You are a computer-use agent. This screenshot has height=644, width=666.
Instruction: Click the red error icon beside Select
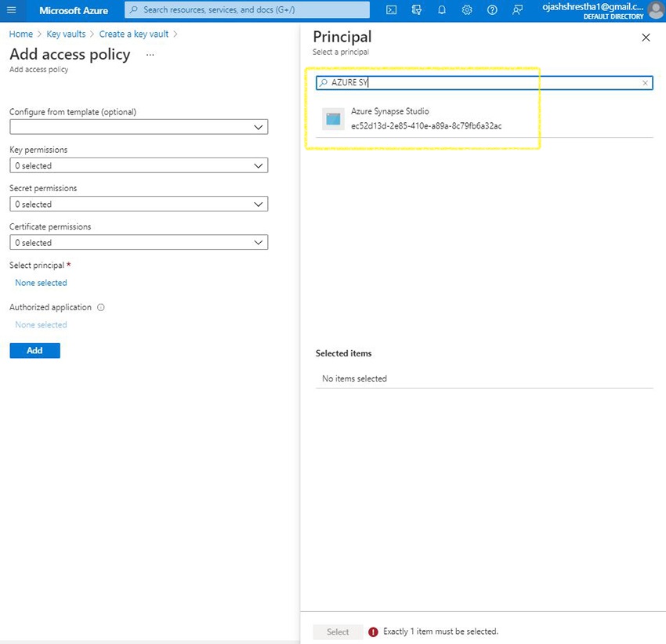click(x=373, y=632)
